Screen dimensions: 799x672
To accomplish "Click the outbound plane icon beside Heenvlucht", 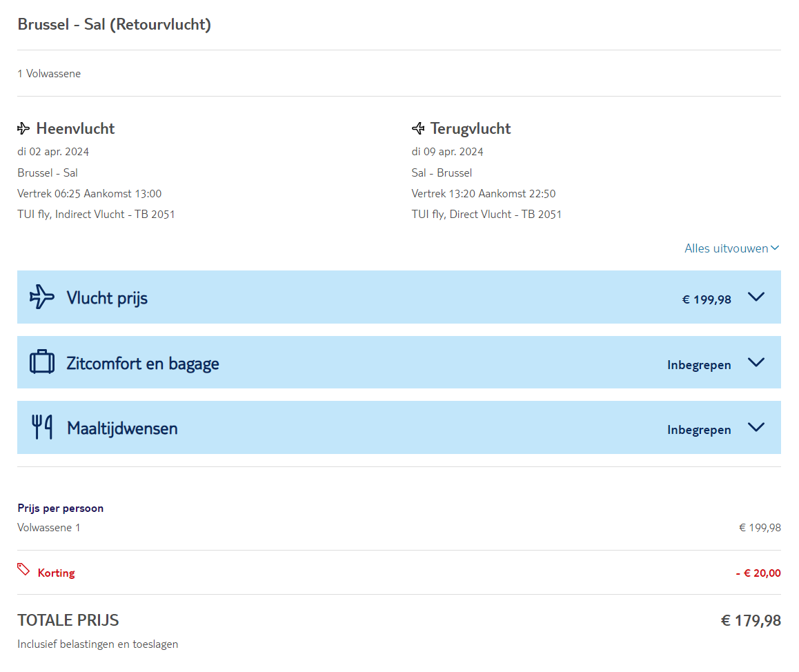I will [23, 128].
